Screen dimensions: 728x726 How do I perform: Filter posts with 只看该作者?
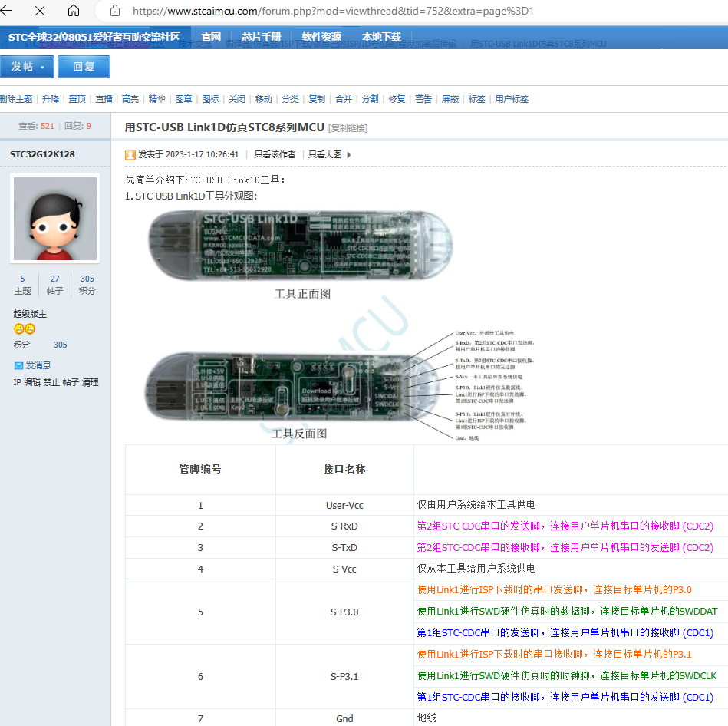click(x=275, y=154)
